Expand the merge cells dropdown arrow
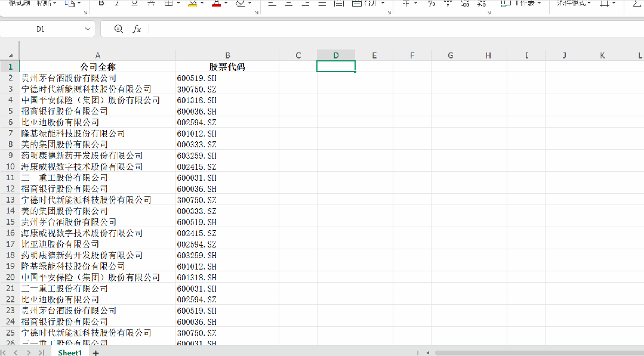 pyautogui.click(x=383, y=4)
